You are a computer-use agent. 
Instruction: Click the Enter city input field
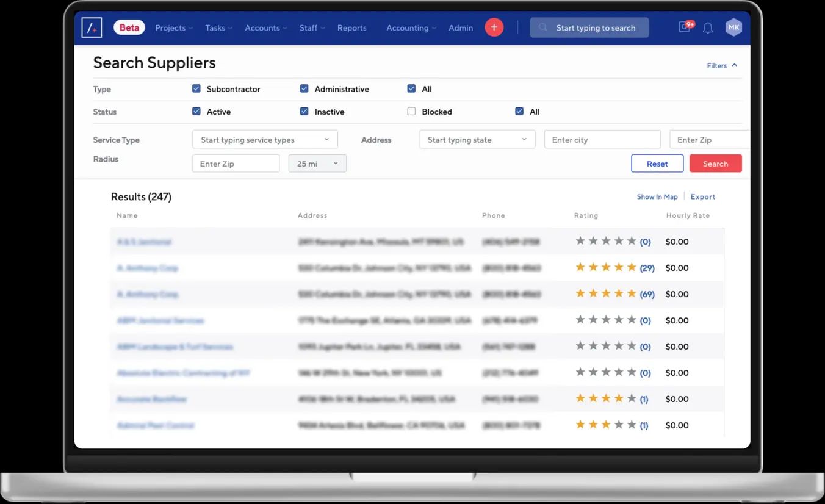pos(602,140)
